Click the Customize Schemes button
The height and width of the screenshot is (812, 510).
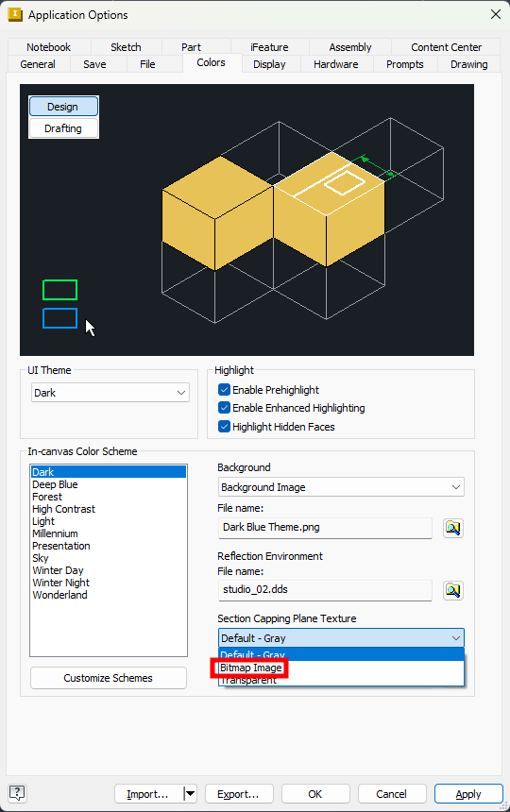[x=109, y=678]
